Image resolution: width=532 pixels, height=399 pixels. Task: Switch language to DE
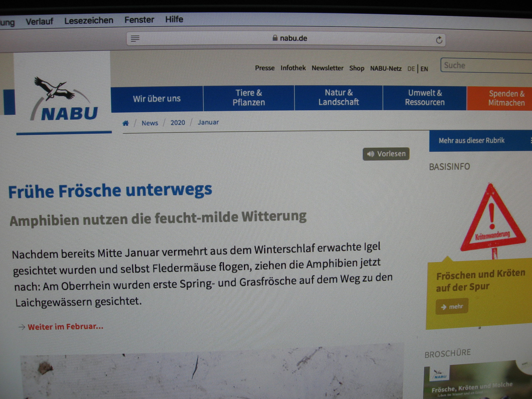411,69
